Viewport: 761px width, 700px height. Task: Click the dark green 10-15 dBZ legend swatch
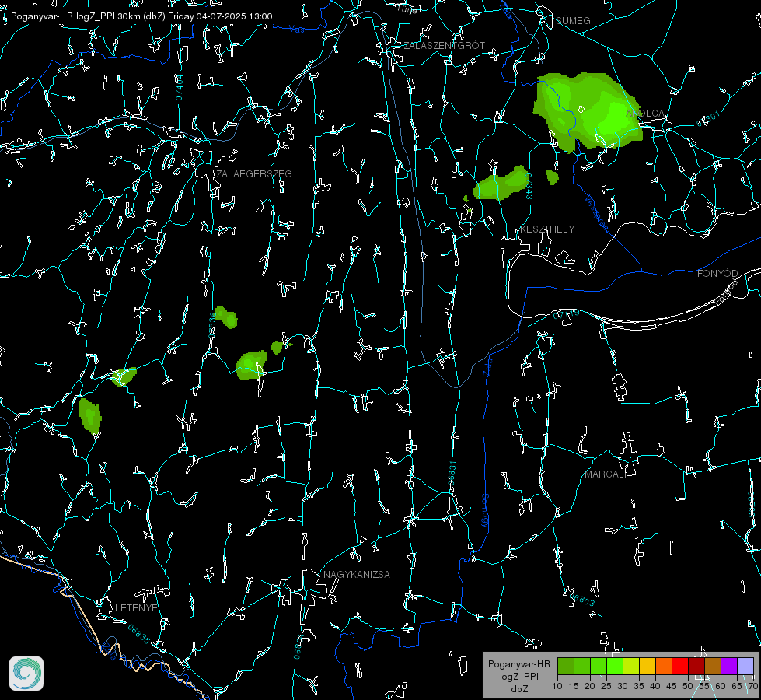(x=566, y=666)
